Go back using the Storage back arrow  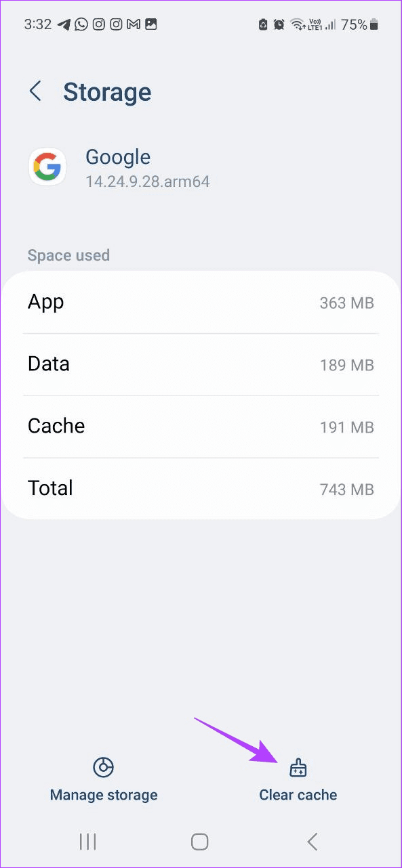(x=35, y=91)
